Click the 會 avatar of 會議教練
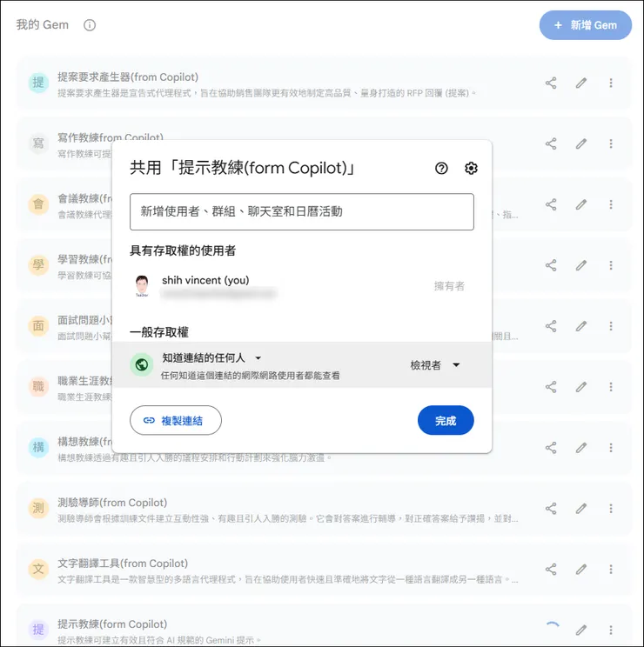 [38, 204]
